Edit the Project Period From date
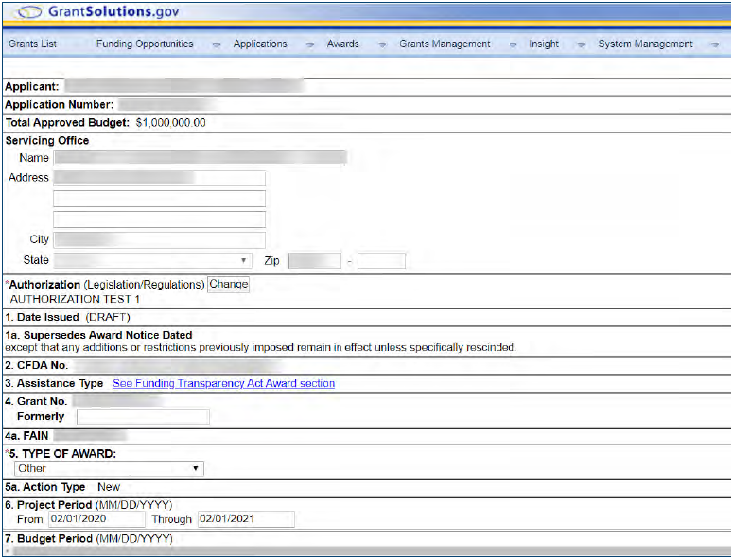This screenshot has width=733, height=560. 96,519
